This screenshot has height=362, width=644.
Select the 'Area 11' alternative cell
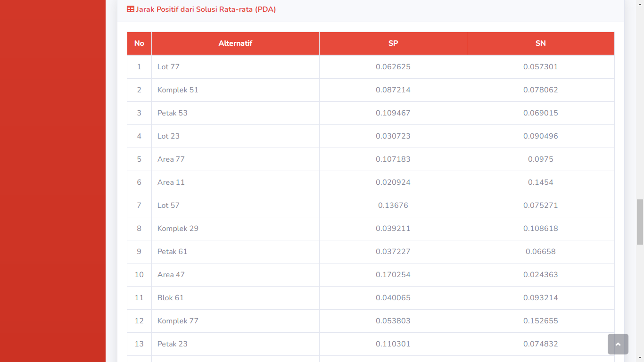pos(235,182)
